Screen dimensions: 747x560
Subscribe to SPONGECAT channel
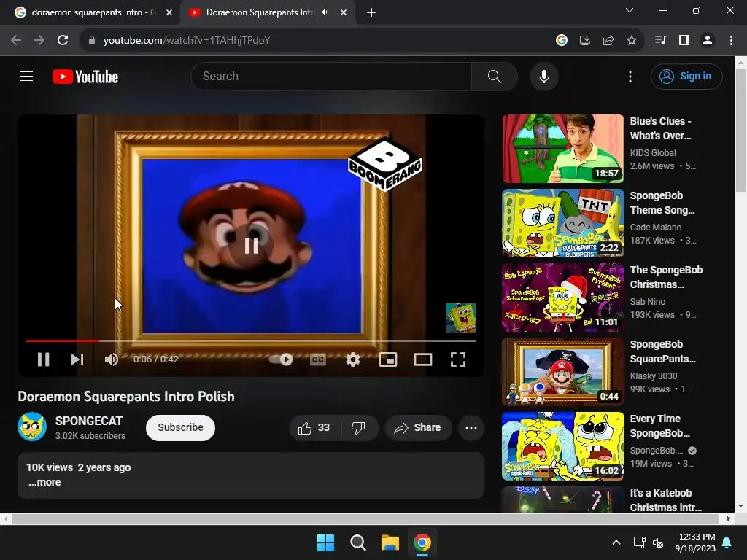(180, 427)
